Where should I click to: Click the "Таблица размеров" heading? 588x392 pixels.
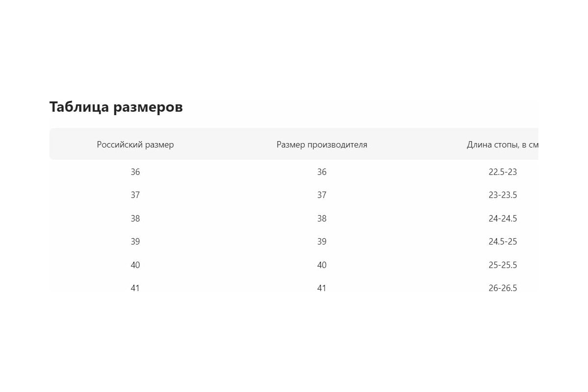pyautogui.click(x=116, y=107)
